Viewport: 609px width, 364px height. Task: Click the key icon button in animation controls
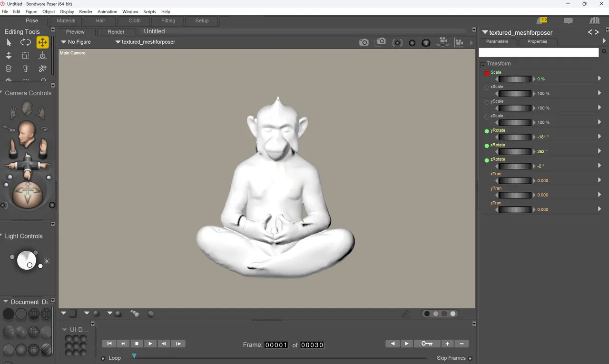[427, 344]
